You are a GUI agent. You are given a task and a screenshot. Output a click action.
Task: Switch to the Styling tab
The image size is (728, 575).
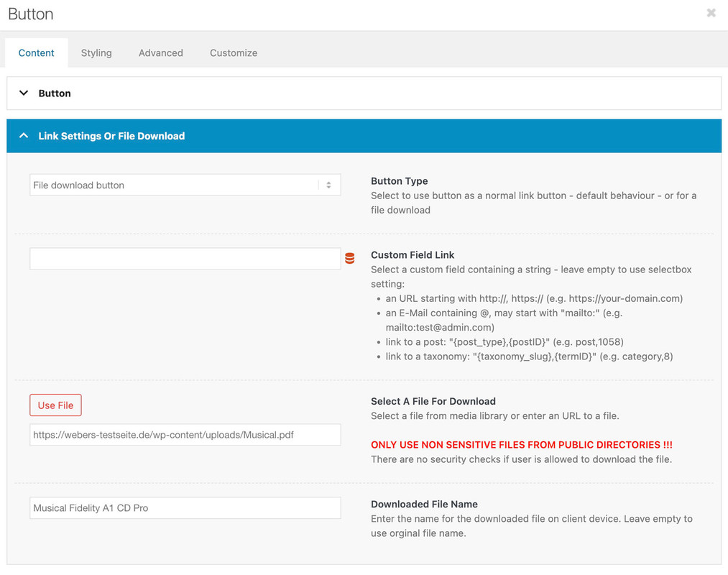pyautogui.click(x=96, y=53)
